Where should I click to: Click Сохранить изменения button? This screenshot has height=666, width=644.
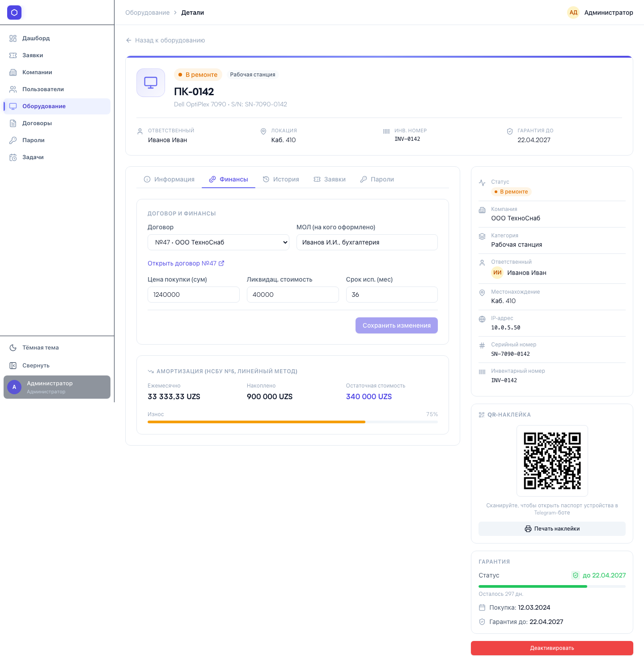(x=397, y=325)
